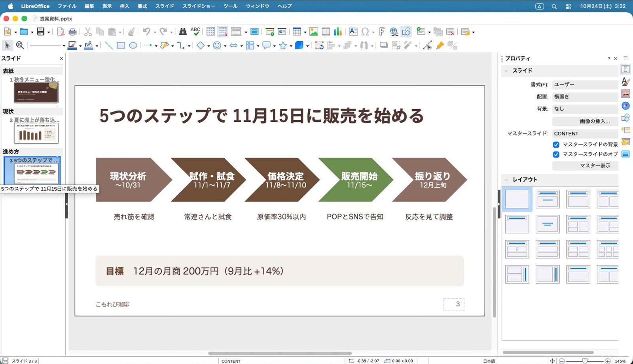633x364 pixels.
Task: Run the ABC spelling check
Action: pos(195,32)
